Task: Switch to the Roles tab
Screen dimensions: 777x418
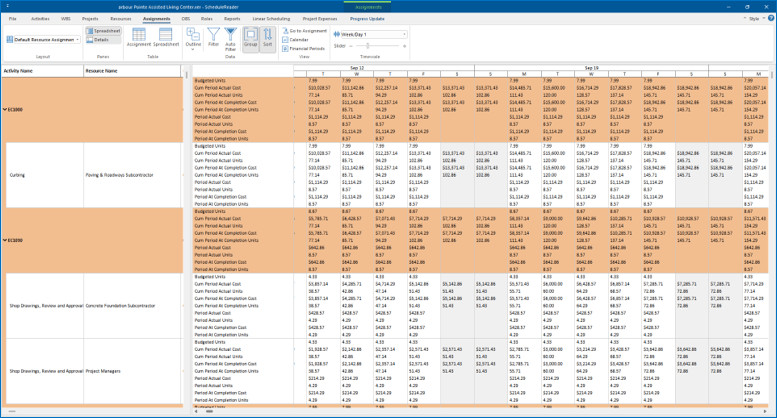Action: click(207, 19)
